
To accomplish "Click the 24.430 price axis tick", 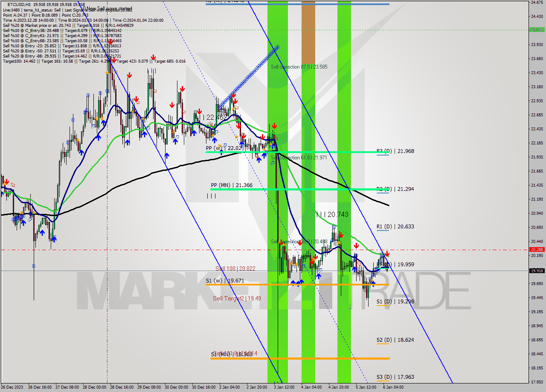I will click(537, 16).
